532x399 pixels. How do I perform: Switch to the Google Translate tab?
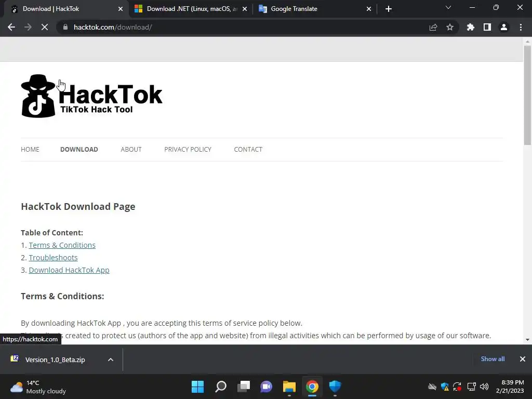[315, 9]
